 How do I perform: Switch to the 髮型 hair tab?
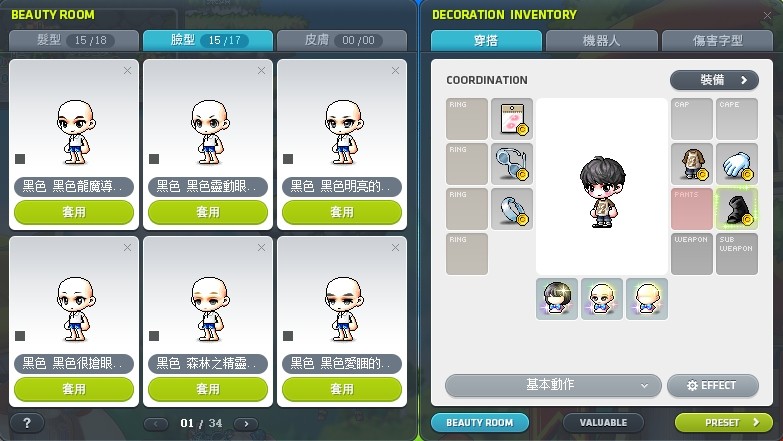tap(74, 40)
